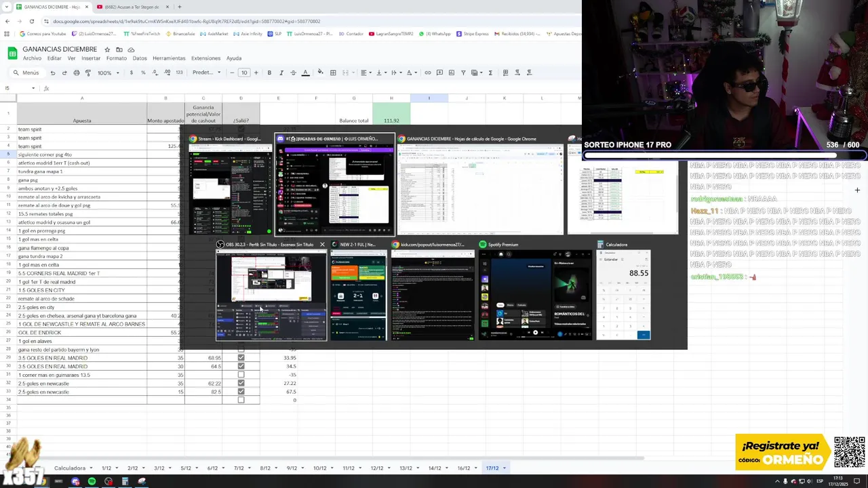Open the cell borders tool
This screenshot has width=868, height=488.
tap(333, 73)
